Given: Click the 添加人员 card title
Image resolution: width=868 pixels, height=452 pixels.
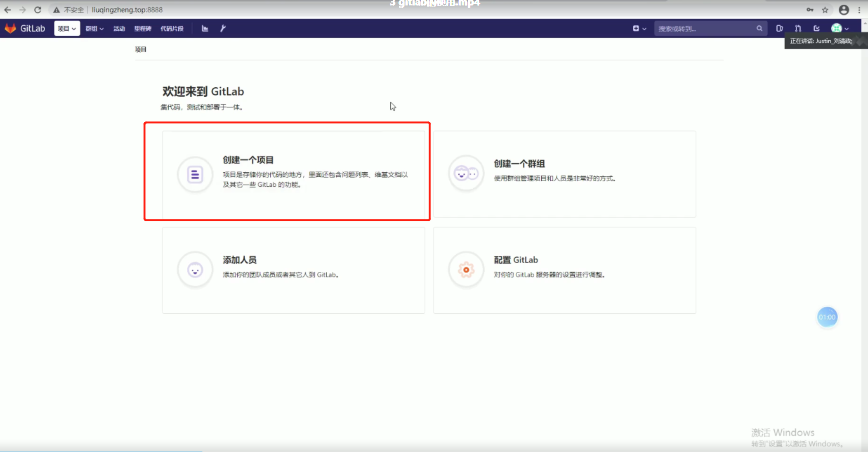Looking at the screenshot, I should [240, 260].
